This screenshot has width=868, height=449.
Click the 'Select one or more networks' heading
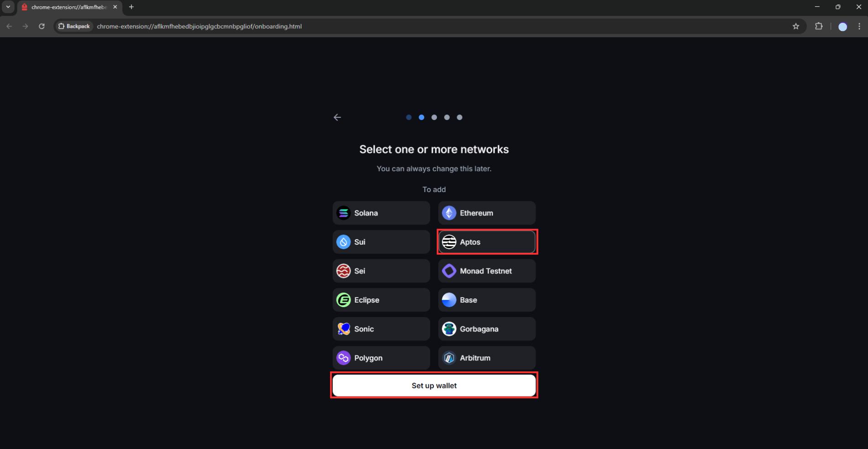(434, 149)
